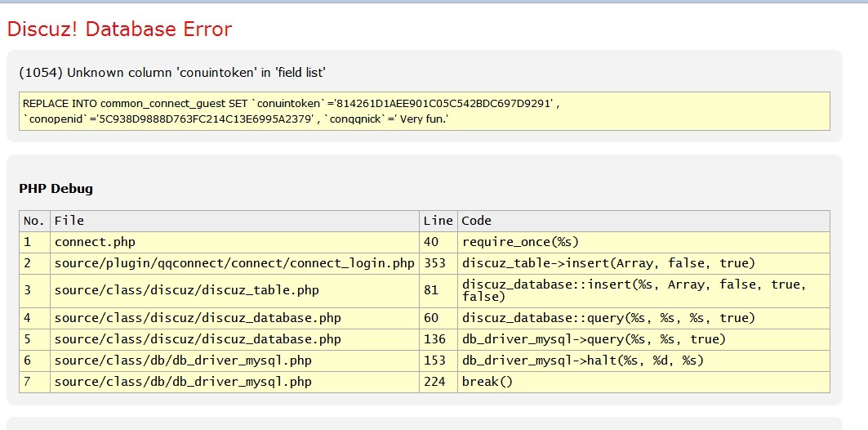Click the connect_login.php file path cell
Viewport: 868px width, 430px height.
(234, 263)
